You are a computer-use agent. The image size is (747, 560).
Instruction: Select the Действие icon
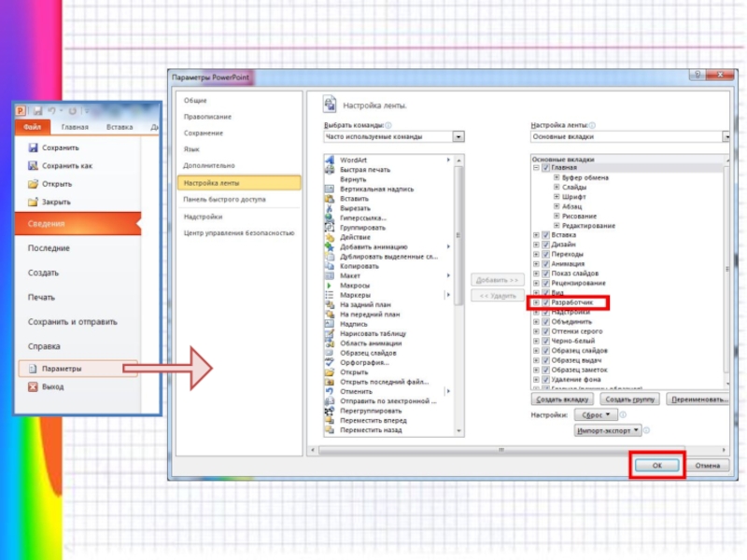click(x=330, y=237)
